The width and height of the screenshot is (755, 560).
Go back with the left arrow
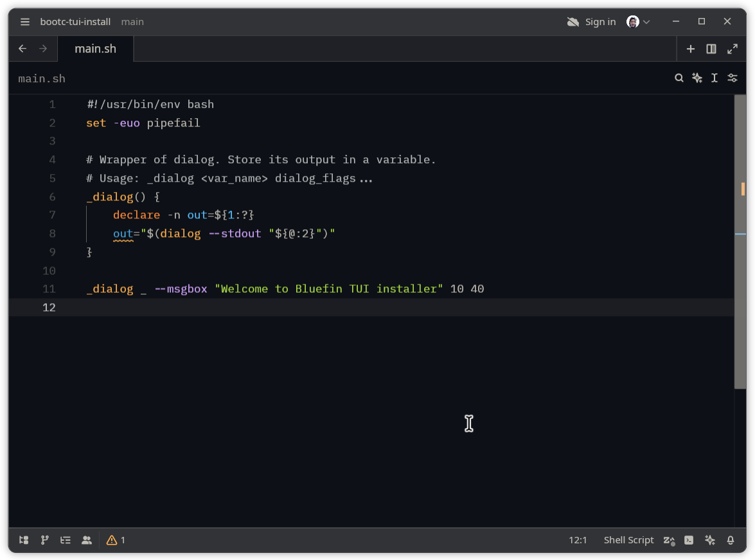click(22, 49)
